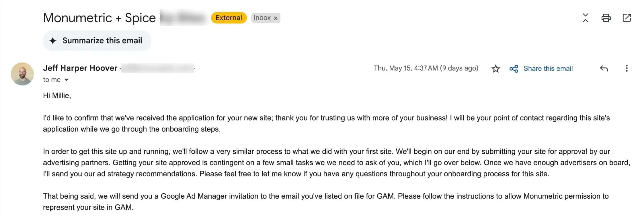The width and height of the screenshot is (644, 219).
Task: Click the sender name Jeff Harper Hoover
Action: (x=80, y=68)
